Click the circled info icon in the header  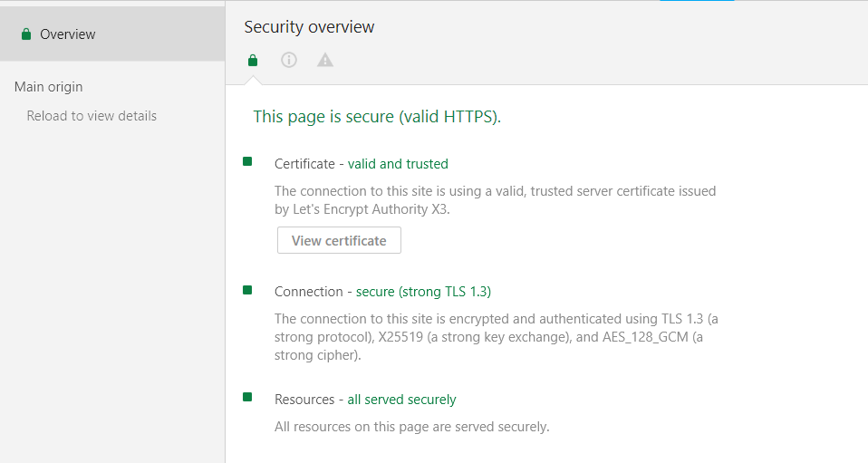click(x=289, y=61)
